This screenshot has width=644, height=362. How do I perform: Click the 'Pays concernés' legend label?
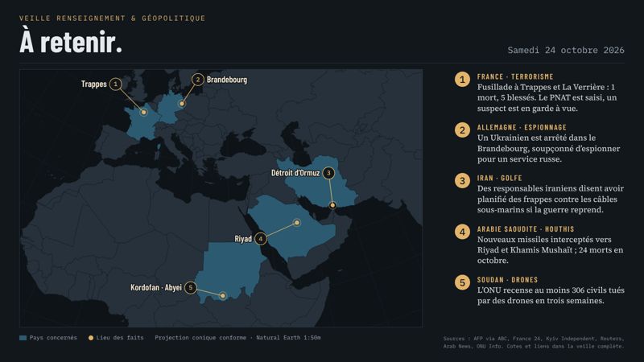[53, 338]
